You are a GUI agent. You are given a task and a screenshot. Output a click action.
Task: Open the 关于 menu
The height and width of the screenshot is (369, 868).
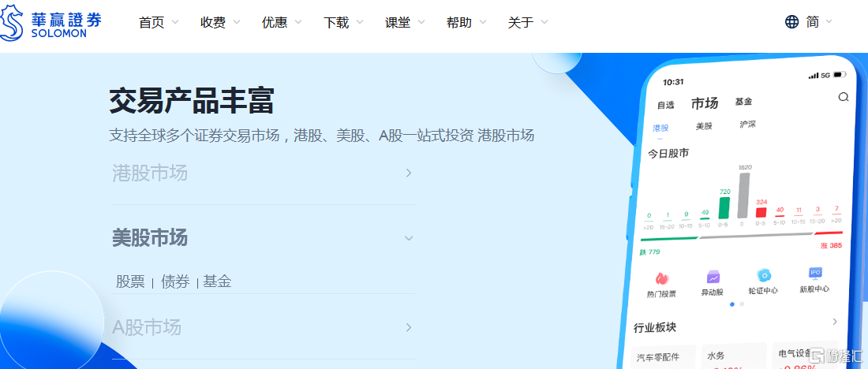click(521, 22)
